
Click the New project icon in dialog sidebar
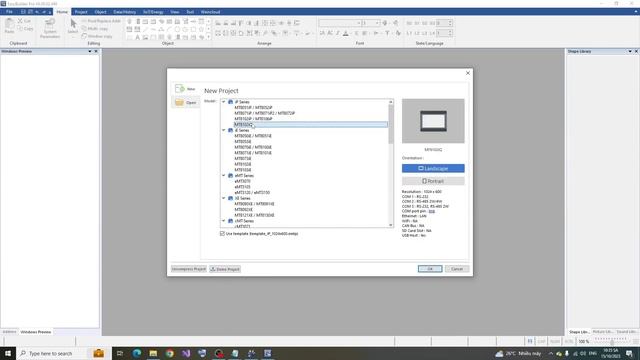180,89
